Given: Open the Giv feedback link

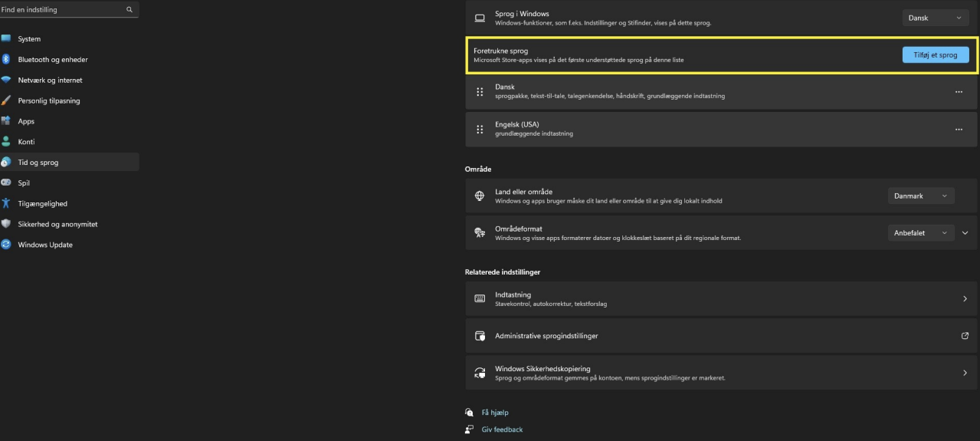Looking at the screenshot, I should (502, 429).
